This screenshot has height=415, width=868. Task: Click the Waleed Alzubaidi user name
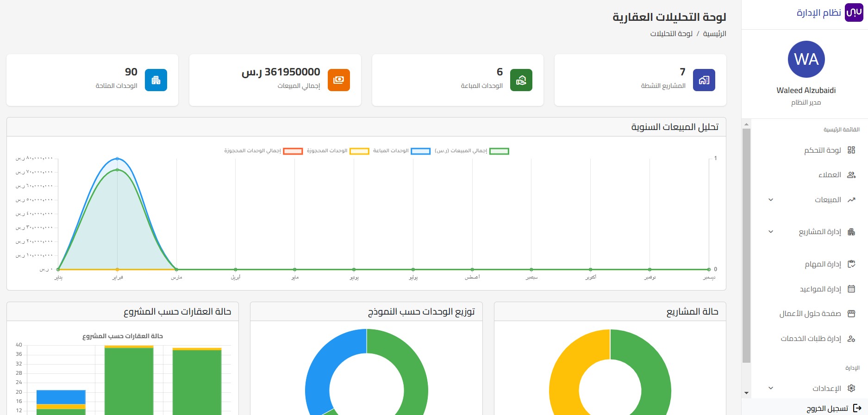[x=806, y=91]
